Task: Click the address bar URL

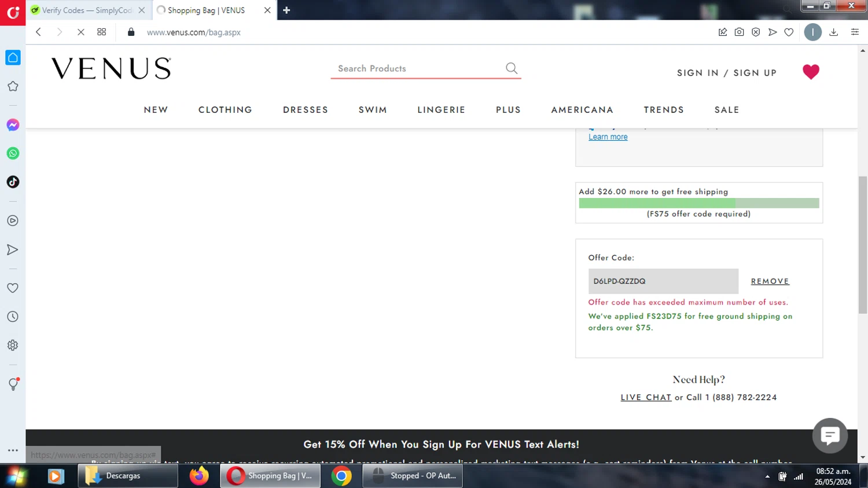Action: [194, 32]
